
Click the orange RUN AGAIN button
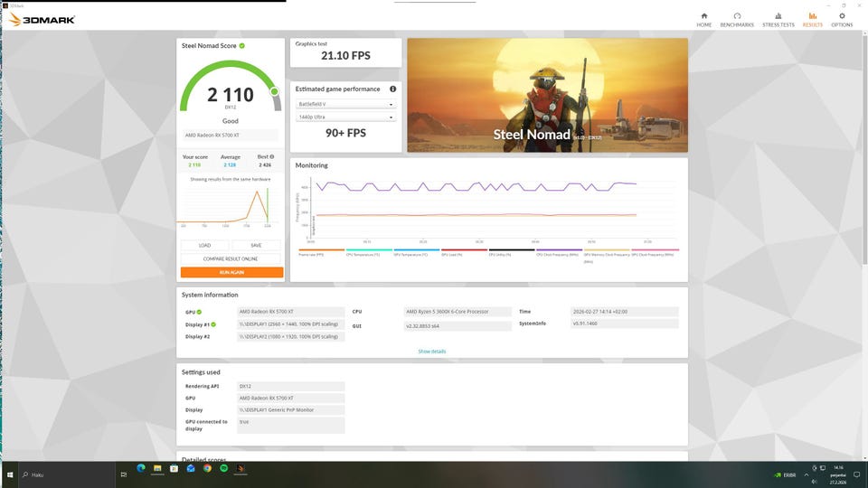pyautogui.click(x=231, y=272)
